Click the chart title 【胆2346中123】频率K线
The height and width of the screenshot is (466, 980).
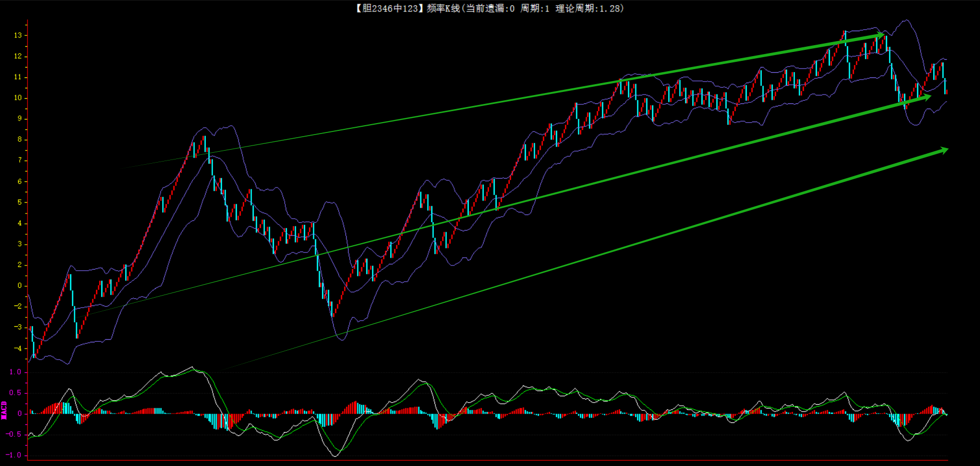click(x=408, y=8)
